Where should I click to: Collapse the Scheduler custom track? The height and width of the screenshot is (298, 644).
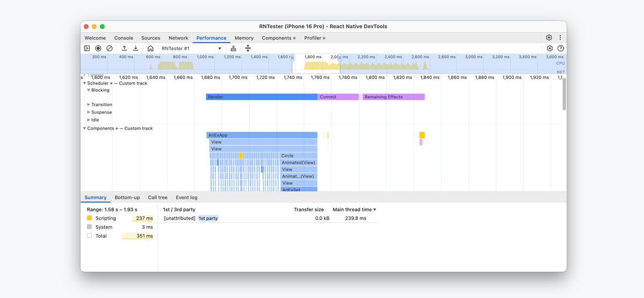(x=84, y=83)
